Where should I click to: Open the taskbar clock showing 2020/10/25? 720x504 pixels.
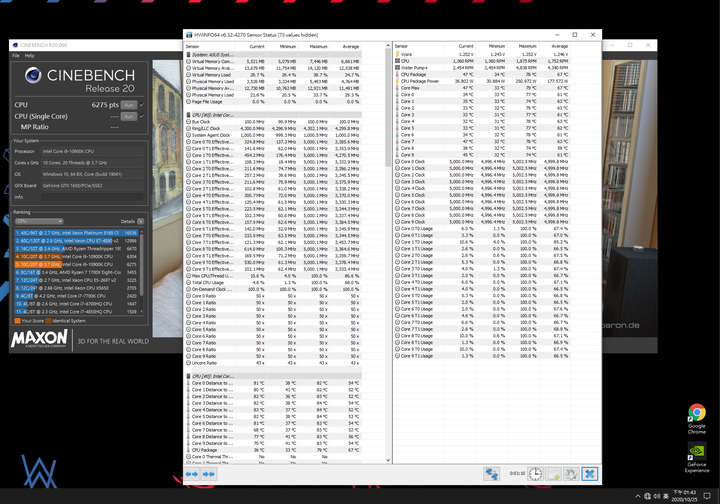[684, 496]
